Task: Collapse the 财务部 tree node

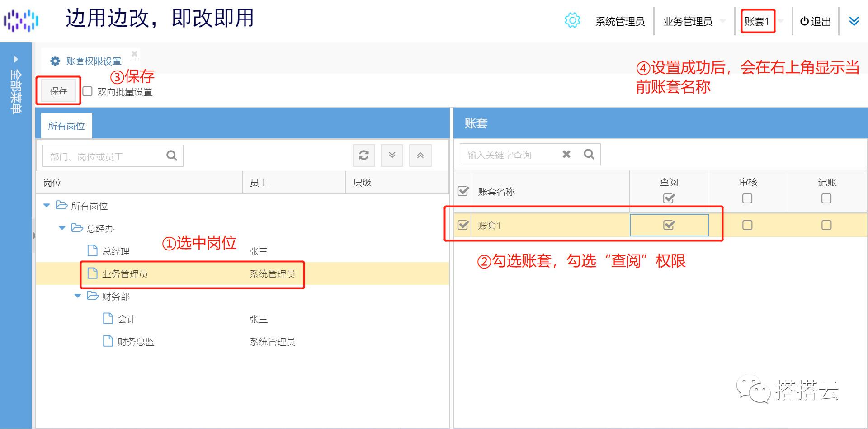Action: 78,296
